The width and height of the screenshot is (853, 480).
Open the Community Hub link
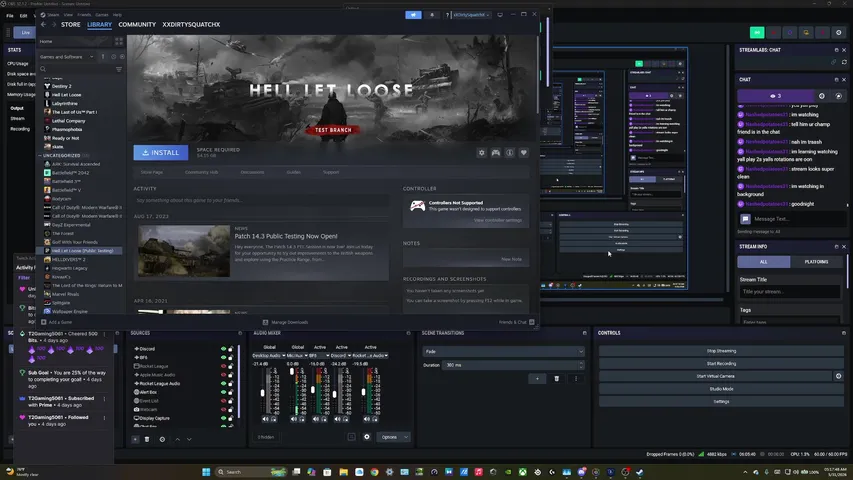(201, 172)
